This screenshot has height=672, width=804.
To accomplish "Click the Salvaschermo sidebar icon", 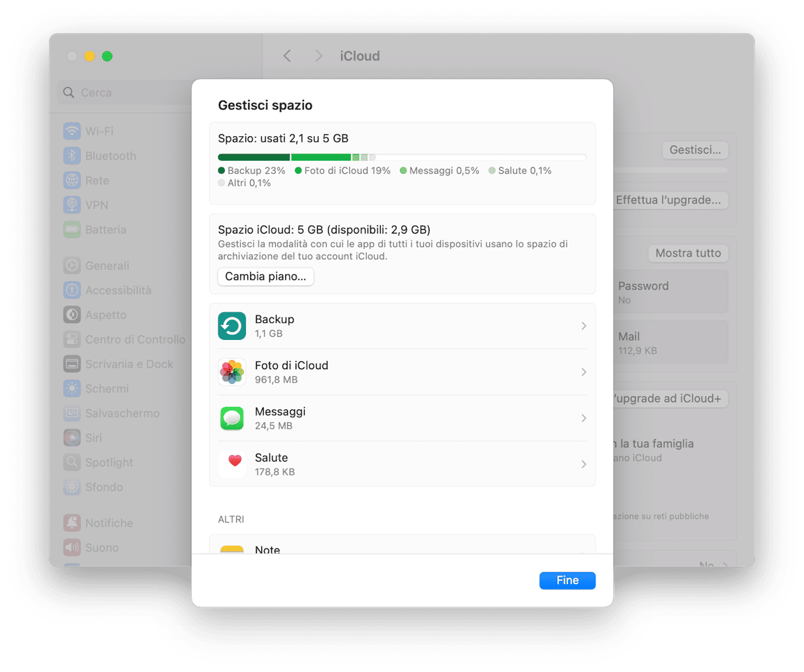I will [x=72, y=413].
